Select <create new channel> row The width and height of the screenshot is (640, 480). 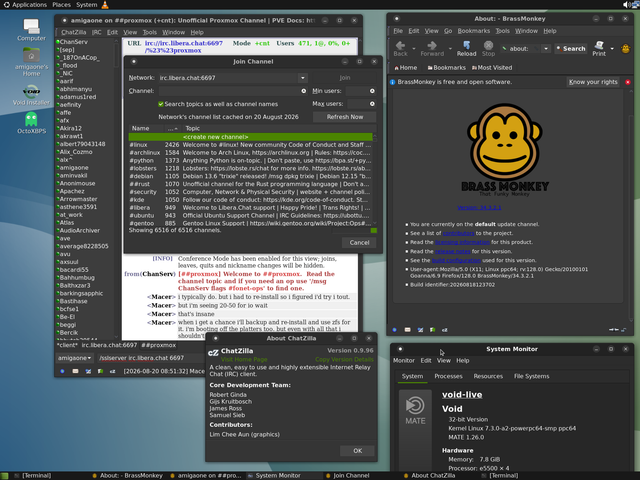point(250,137)
